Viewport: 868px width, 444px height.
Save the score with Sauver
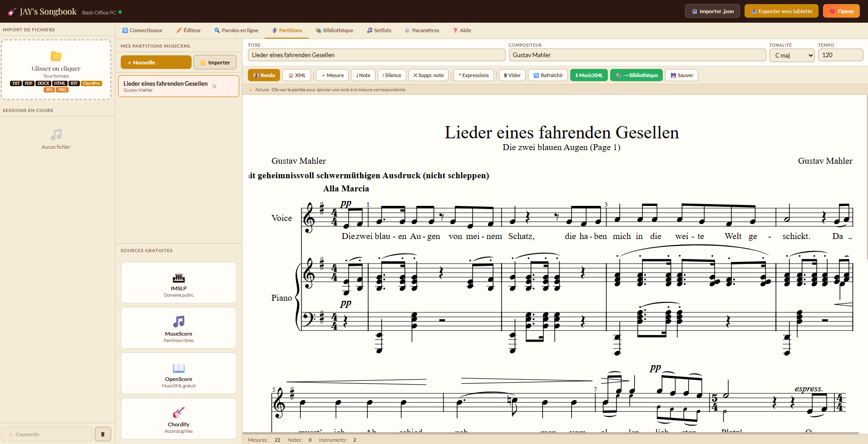pos(681,75)
